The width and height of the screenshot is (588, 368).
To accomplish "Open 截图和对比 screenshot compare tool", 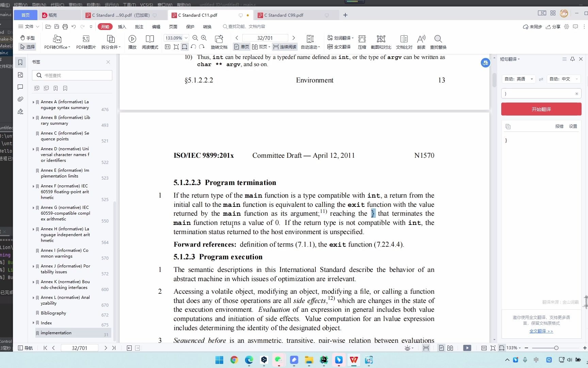I will (x=381, y=42).
